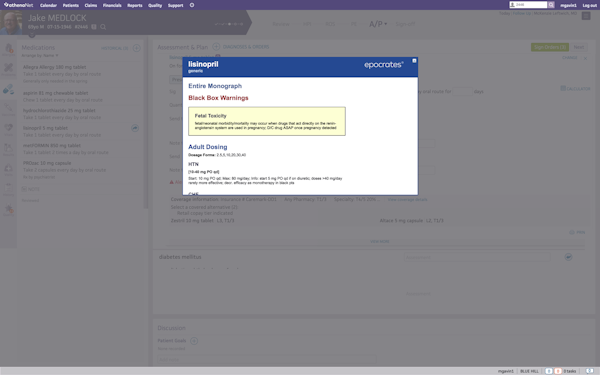
Task: Expand the A/P stage dropdown arrow
Action: coord(385,24)
